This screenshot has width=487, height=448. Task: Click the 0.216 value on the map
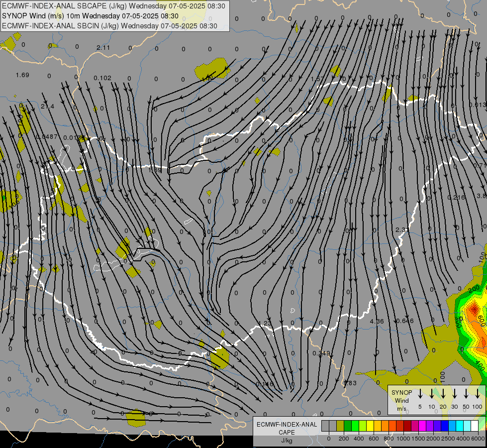[x=456, y=198]
